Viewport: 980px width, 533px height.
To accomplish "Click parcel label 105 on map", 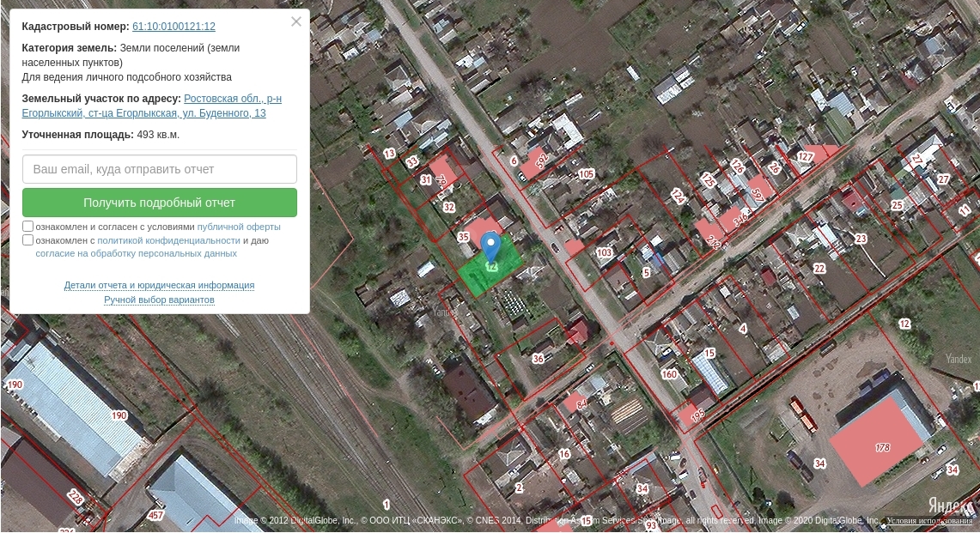I will 586,174.
